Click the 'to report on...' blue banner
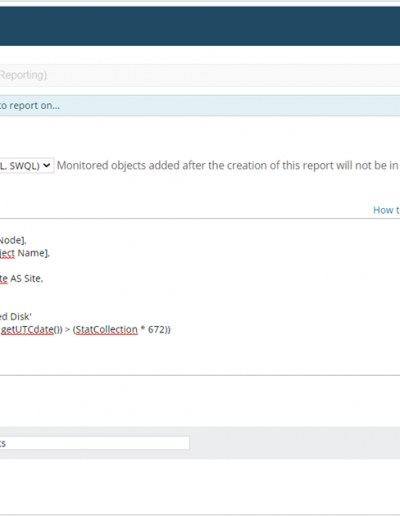Viewport: 400px width, 516px height. 200,106
